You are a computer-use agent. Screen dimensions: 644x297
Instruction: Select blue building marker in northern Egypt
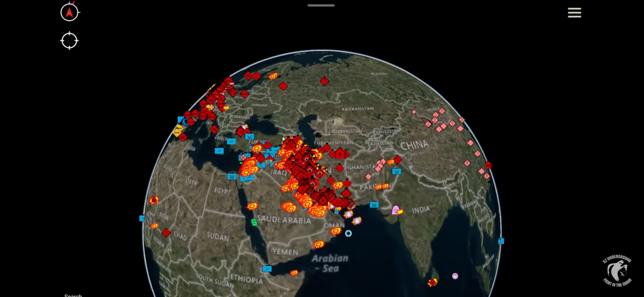point(232,176)
